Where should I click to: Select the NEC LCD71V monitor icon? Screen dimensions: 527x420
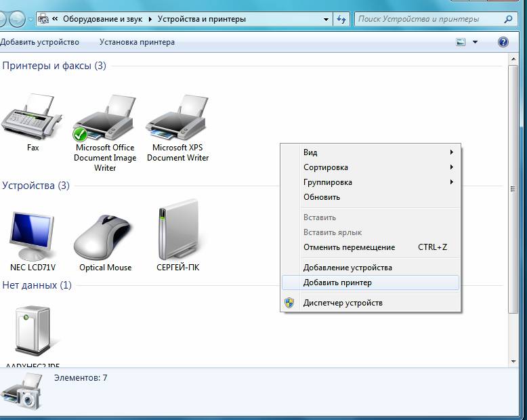33,235
